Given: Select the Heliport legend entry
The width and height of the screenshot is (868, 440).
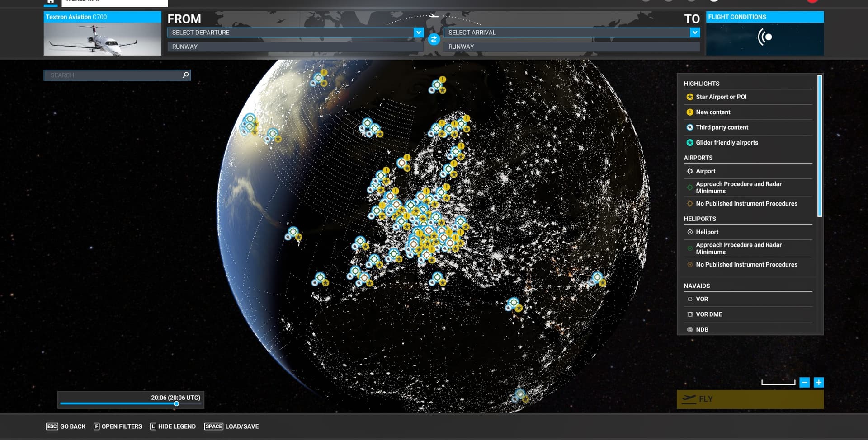Looking at the screenshot, I should [707, 232].
